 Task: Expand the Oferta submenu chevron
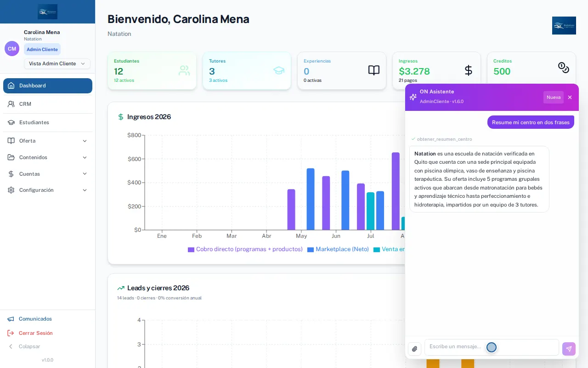(85, 141)
